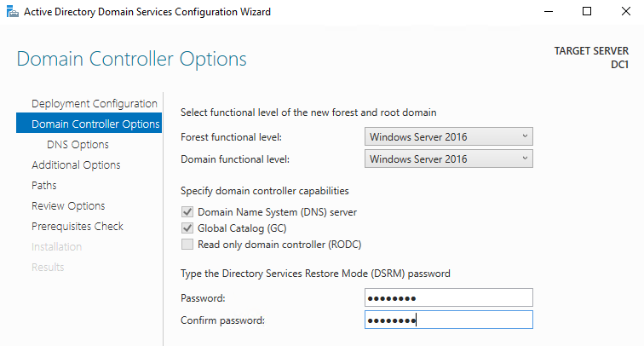The image size is (644, 346).
Task: Toggle the Domain Name System (DNS) server checkbox
Action: 187,211
